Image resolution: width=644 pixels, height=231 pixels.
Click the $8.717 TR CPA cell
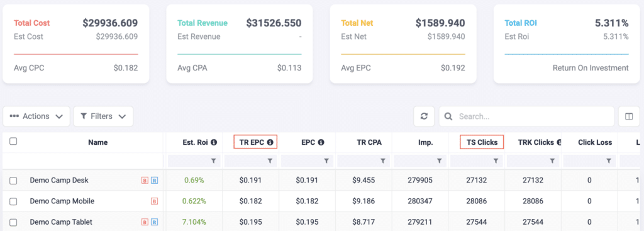point(363,222)
